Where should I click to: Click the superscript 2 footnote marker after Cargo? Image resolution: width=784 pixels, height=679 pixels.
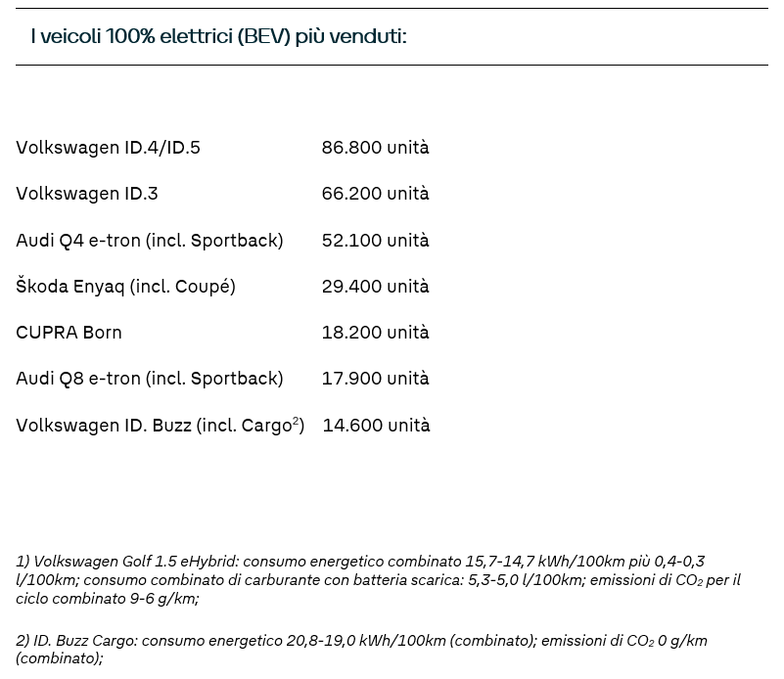[296, 422]
